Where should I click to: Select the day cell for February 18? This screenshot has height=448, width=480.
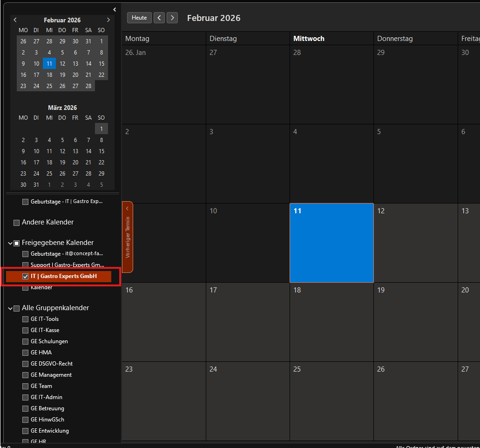[331, 321]
